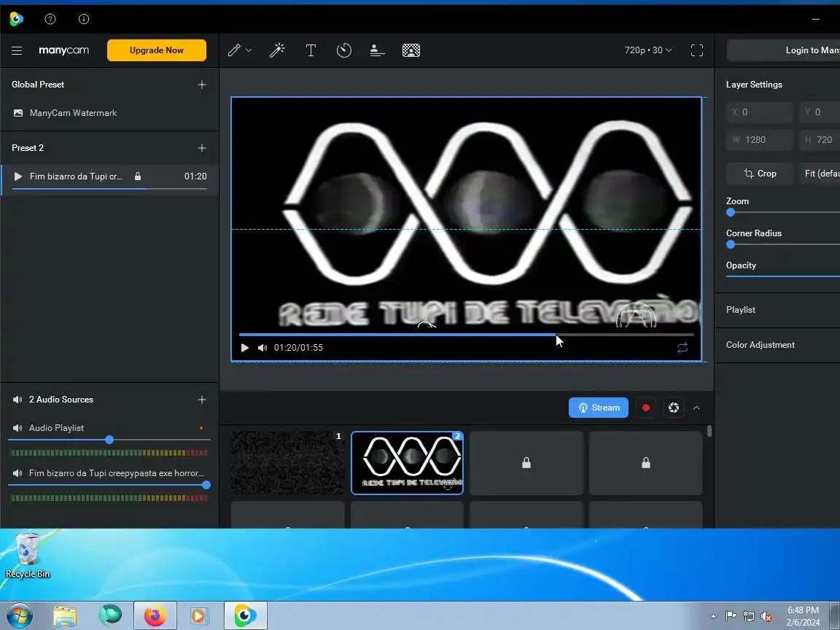Open Action Center flag tray icon
Image resolution: width=840 pixels, height=630 pixels.
pos(731,617)
